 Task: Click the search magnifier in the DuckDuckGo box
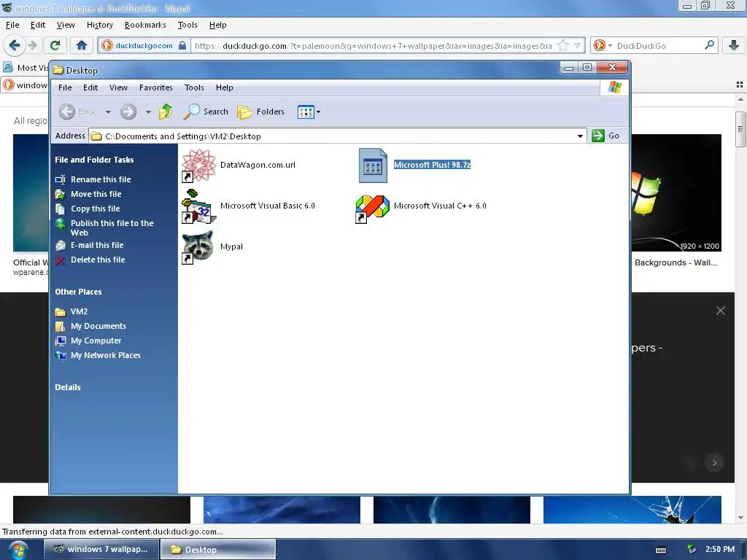[709, 45]
